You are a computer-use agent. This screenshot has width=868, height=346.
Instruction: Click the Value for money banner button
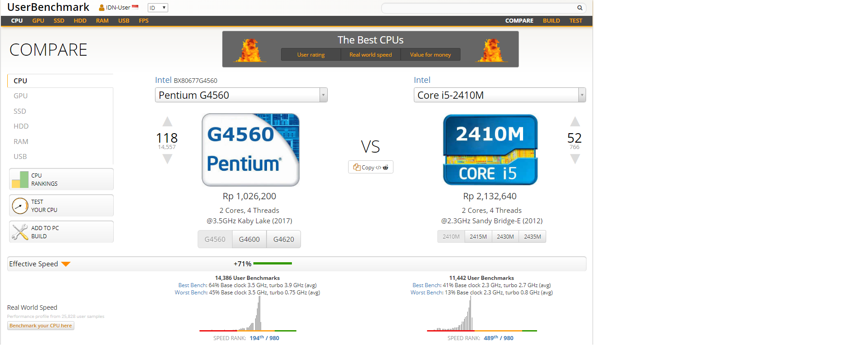[x=431, y=54]
